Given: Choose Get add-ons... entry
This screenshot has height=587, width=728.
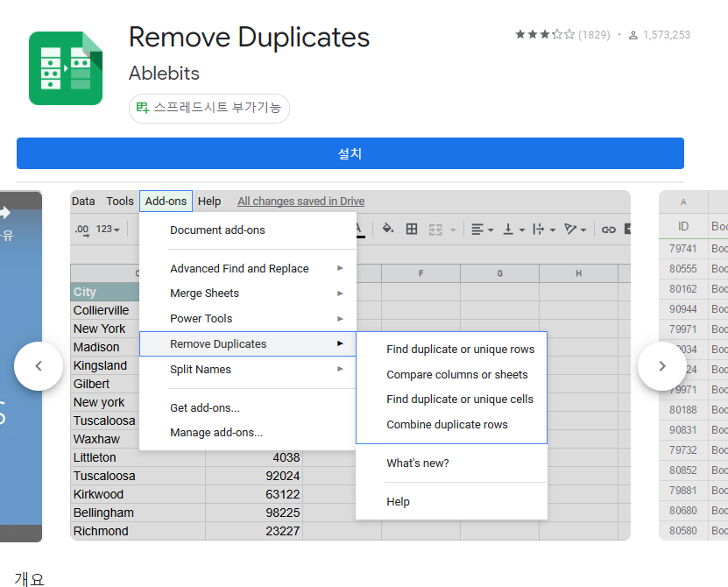Looking at the screenshot, I should pyautogui.click(x=248, y=407).
